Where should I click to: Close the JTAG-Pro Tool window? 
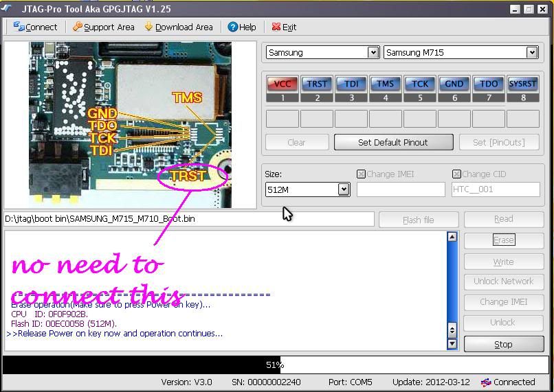coord(542,9)
